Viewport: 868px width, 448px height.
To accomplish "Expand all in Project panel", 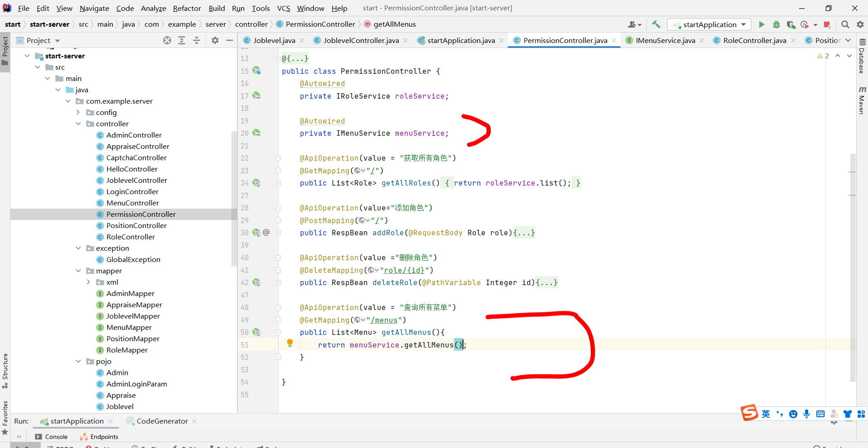I will pos(182,40).
